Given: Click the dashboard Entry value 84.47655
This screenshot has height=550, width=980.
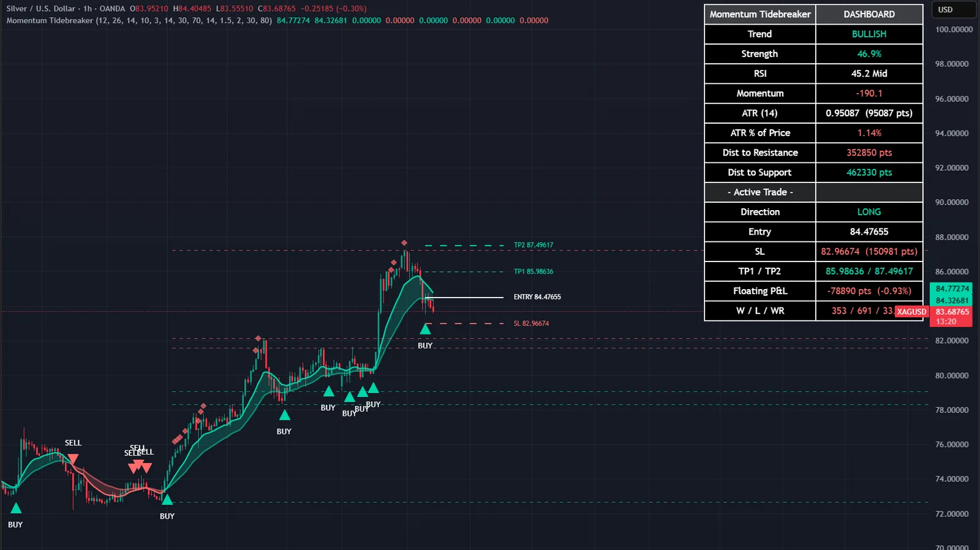Looking at the screenshot, I should (x=869, y=232).
